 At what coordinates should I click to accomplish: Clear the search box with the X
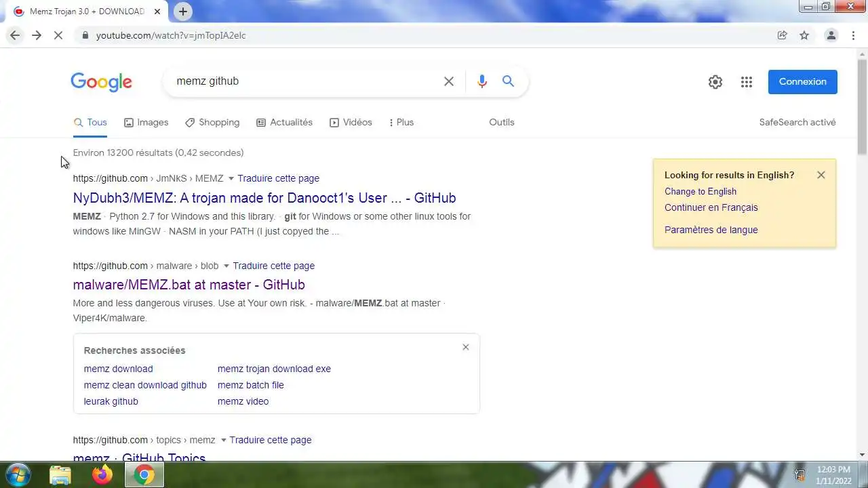point(449,81)
